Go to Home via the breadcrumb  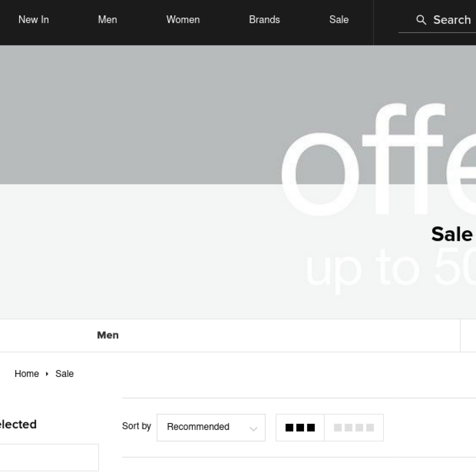point(26,374)
